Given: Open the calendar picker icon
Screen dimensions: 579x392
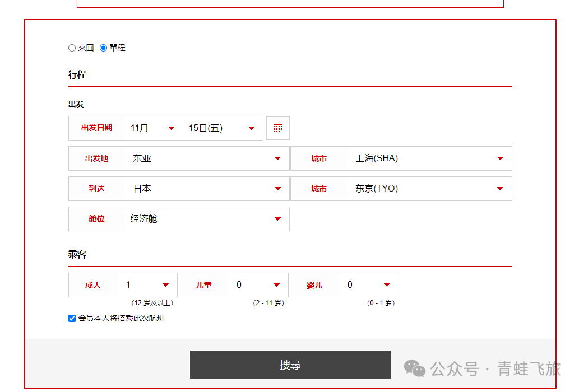Looking at the screenshot, I should [277, 128].
